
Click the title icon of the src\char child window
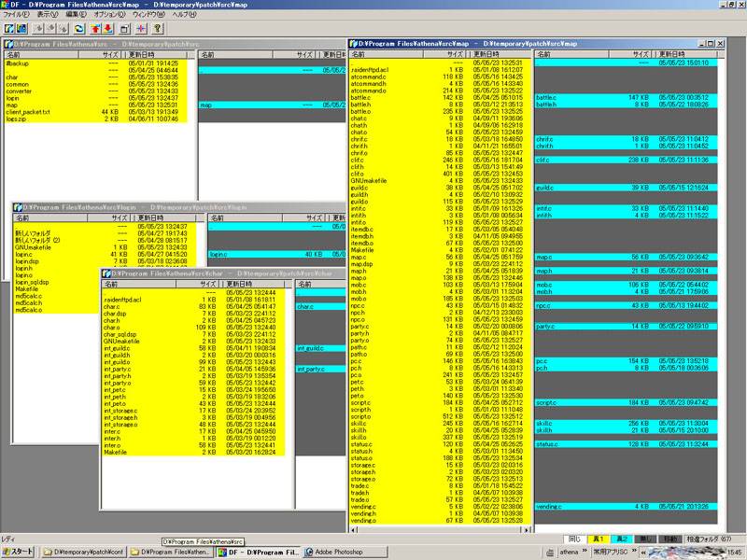(106, 273)
